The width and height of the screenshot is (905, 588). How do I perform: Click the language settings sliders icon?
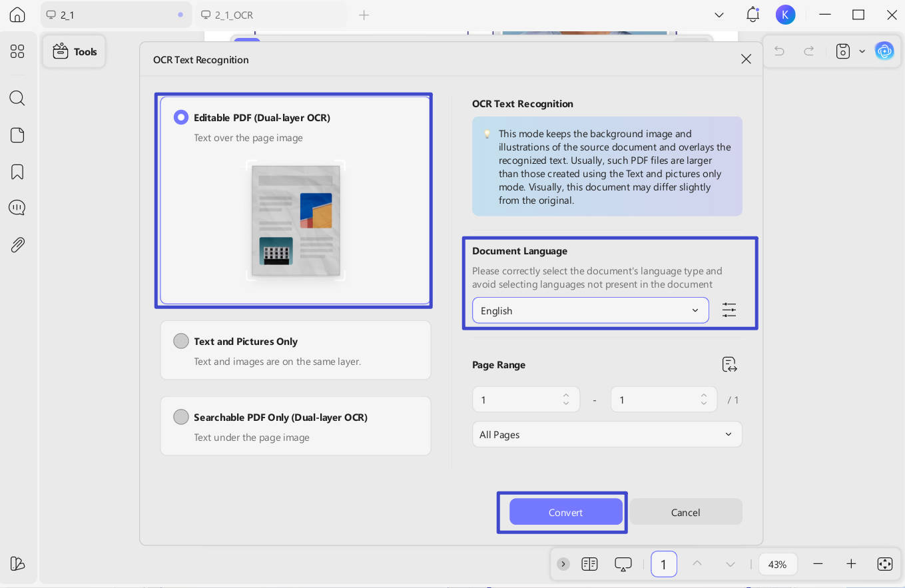(x=729, y=310)
